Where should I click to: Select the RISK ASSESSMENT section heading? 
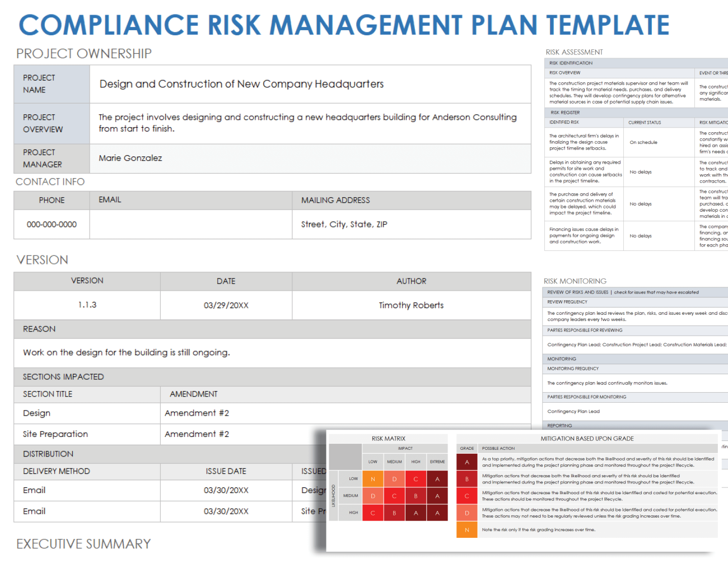point(574,52)
